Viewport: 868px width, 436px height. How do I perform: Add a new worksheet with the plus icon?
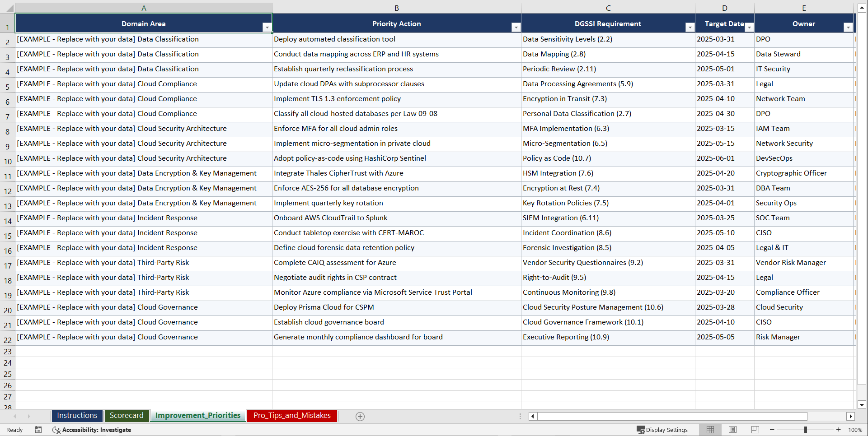coord(360,416)
